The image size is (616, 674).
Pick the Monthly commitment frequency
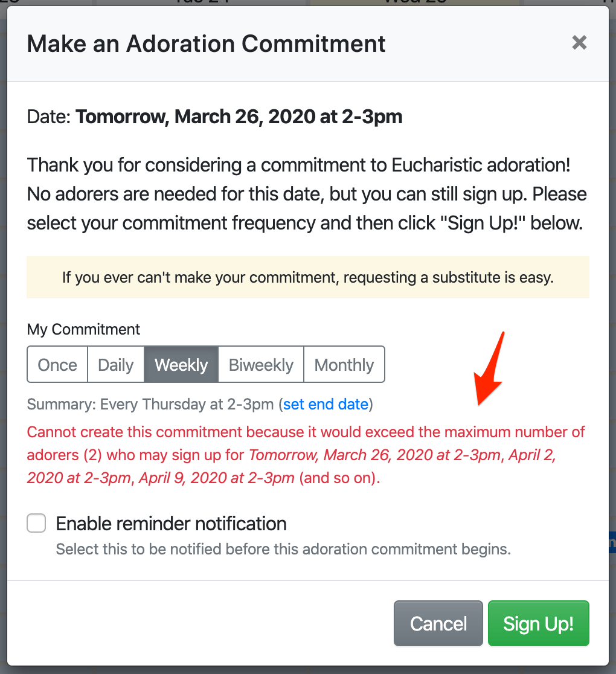[x=344, y=364]
